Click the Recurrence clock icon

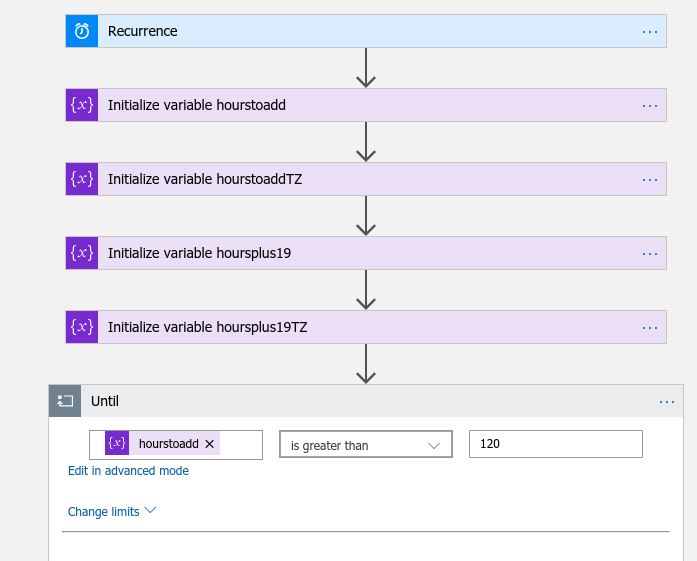pyautogui.click(x=82, y=31)
